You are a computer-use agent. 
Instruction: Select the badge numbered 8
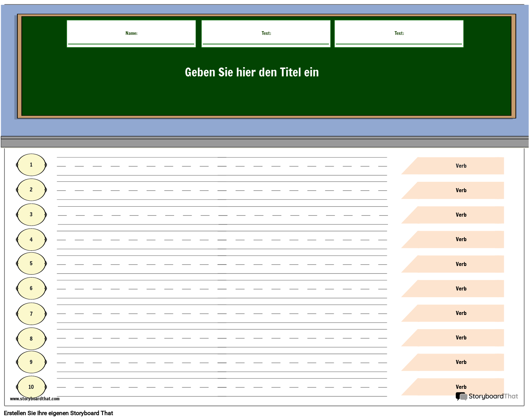(31, 338)
